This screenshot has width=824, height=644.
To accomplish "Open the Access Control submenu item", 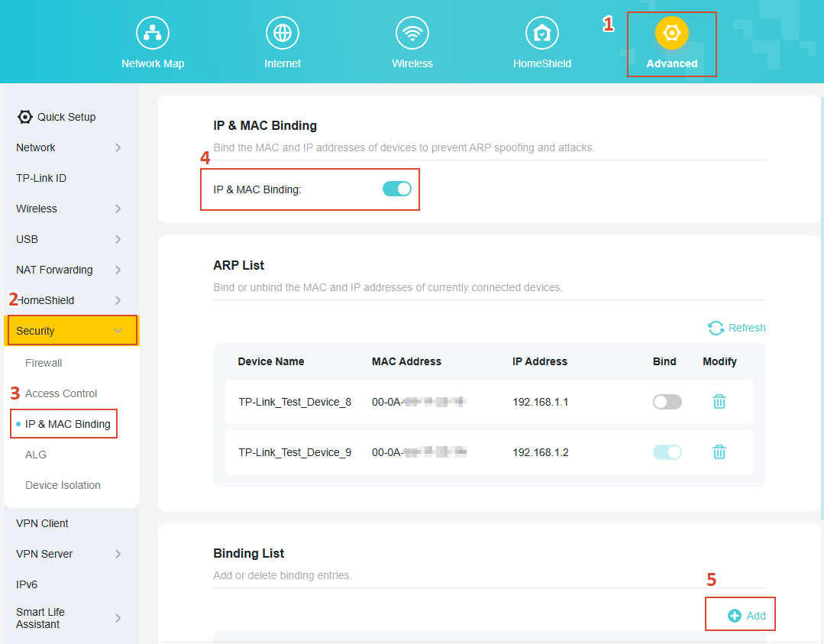I will coord(61,393).
